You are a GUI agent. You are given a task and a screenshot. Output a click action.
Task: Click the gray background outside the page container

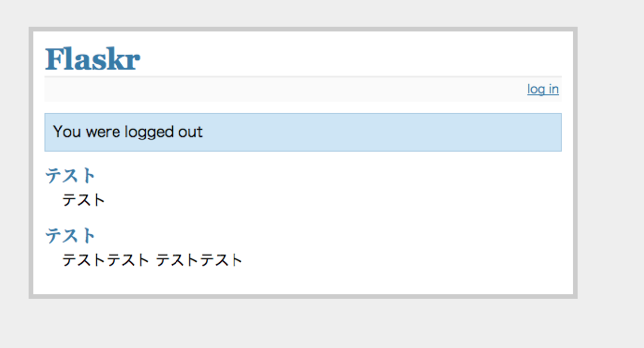tap(610, 174)
